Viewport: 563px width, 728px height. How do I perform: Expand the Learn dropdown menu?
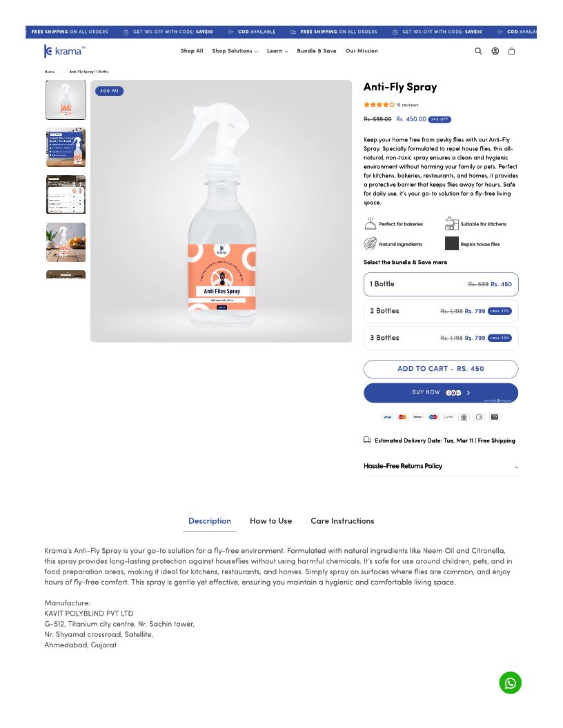pos(277,51)
